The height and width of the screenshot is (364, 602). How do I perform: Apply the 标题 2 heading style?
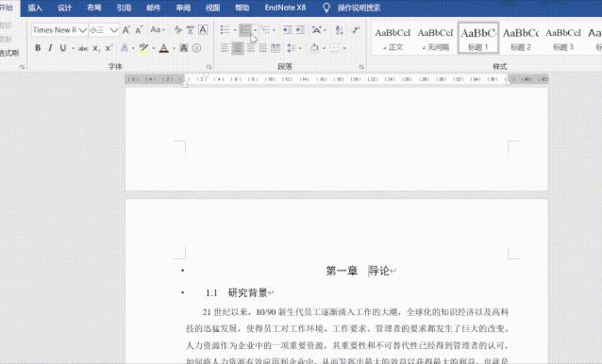521,39
